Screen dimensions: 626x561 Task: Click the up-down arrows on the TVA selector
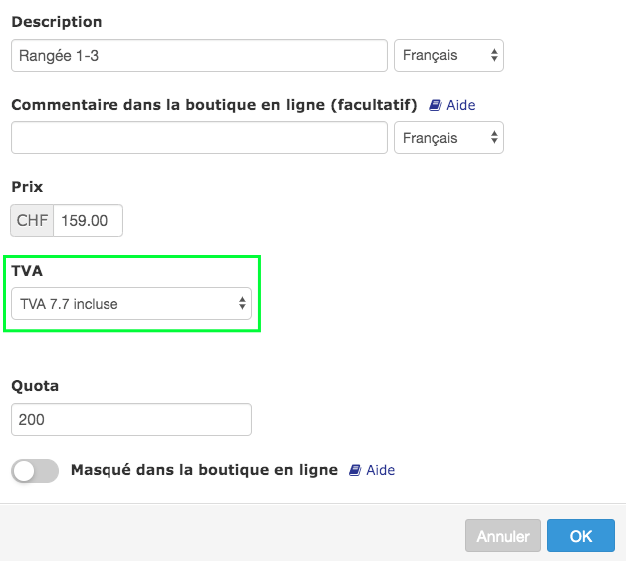242,303
